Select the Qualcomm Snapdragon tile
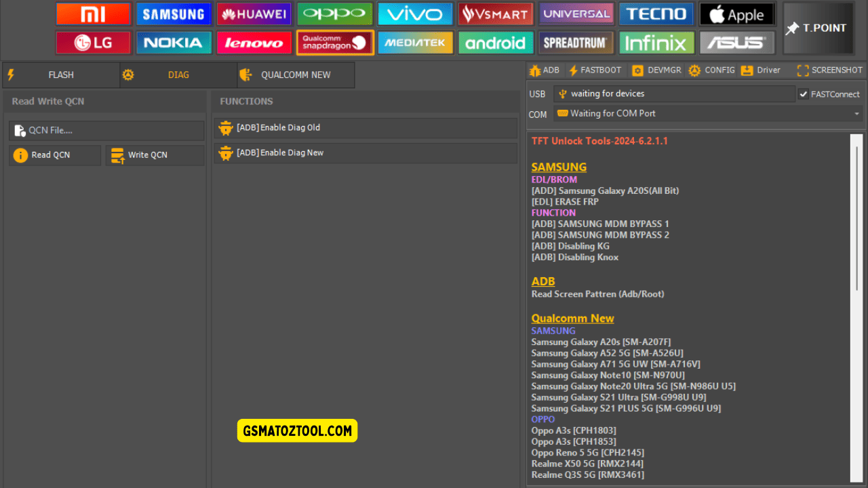 click(334, 43)
